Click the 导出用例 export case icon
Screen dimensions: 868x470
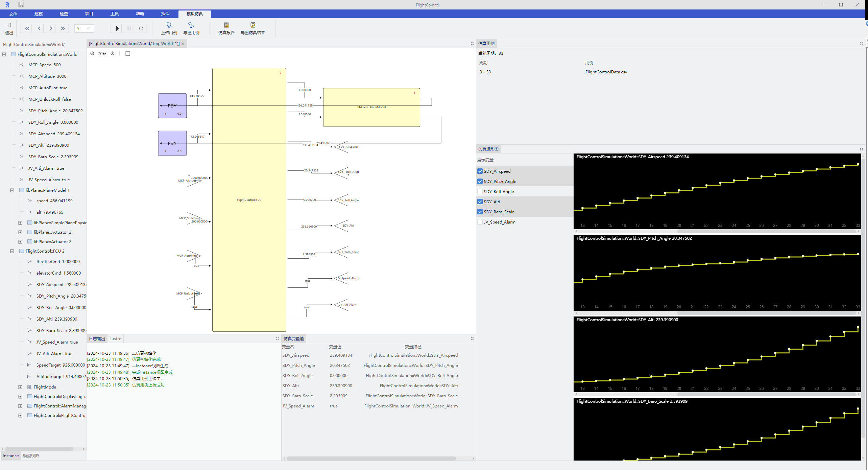191,25
